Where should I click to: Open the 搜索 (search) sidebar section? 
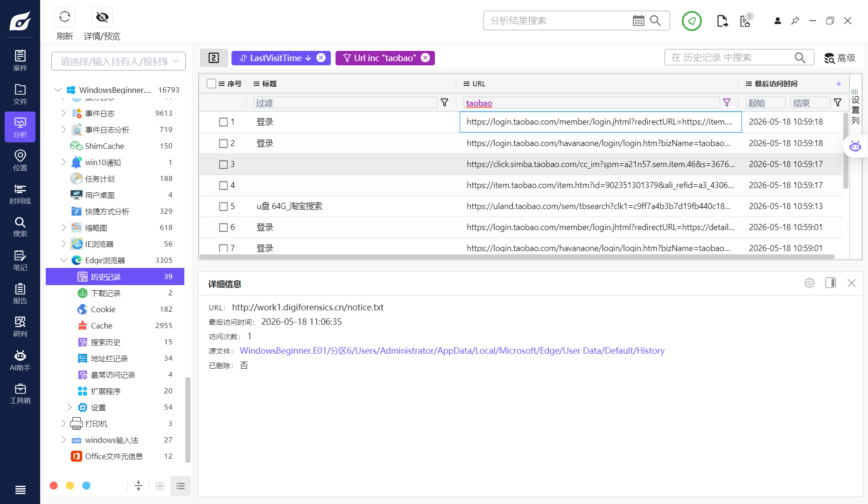coord(20,227)
